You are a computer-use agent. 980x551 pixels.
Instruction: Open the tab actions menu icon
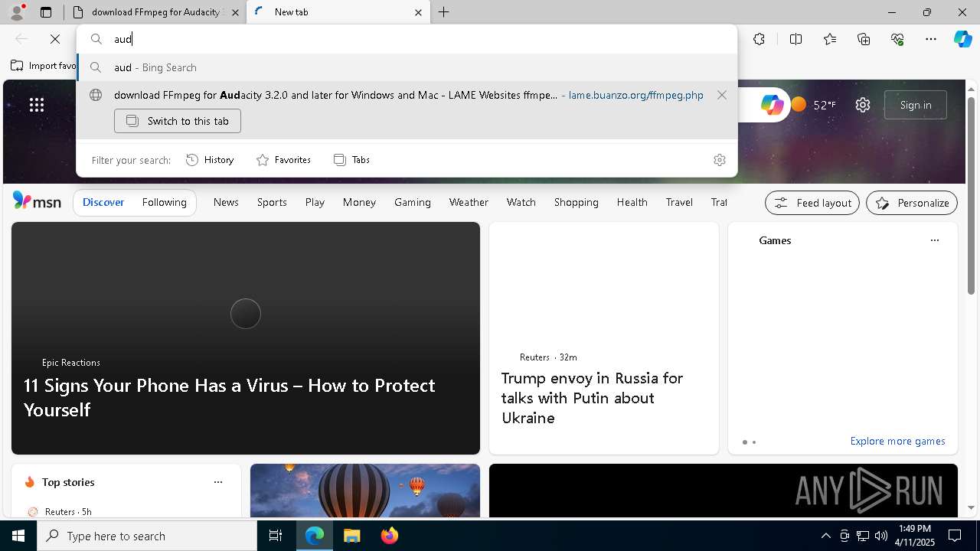tap(46, 12)
